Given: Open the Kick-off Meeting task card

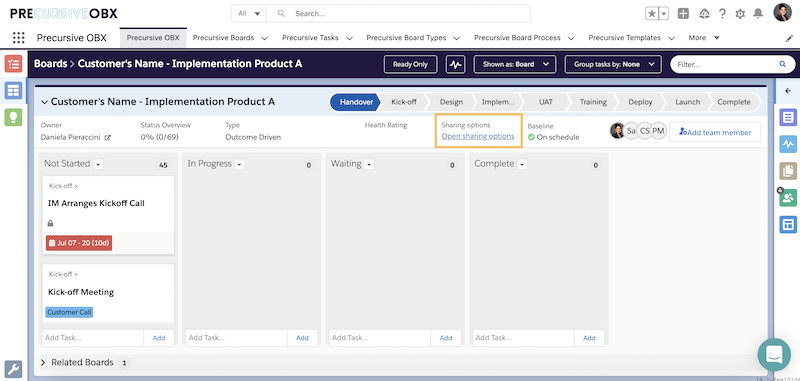Looking at the screenshot, I should tap(108, 293).
